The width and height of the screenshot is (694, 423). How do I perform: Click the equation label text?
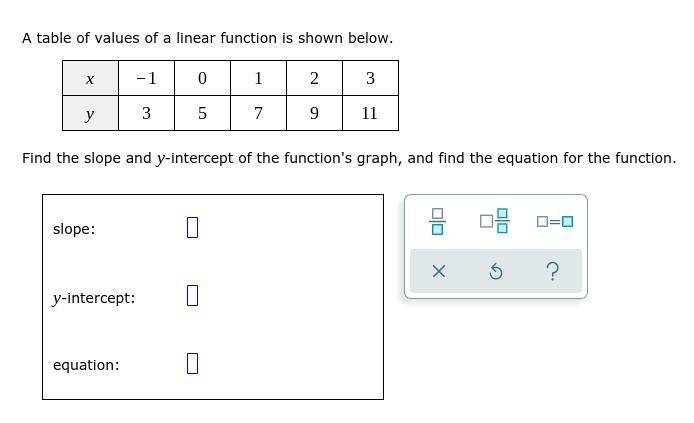[x=86, y=365]
